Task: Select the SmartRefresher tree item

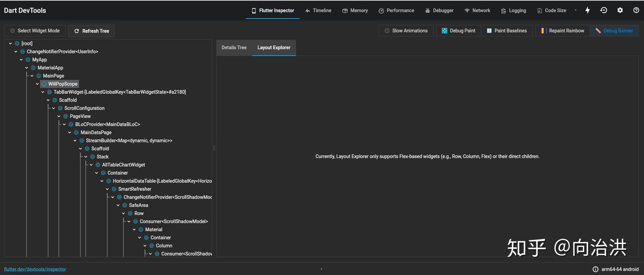Action: click(135, 189)
